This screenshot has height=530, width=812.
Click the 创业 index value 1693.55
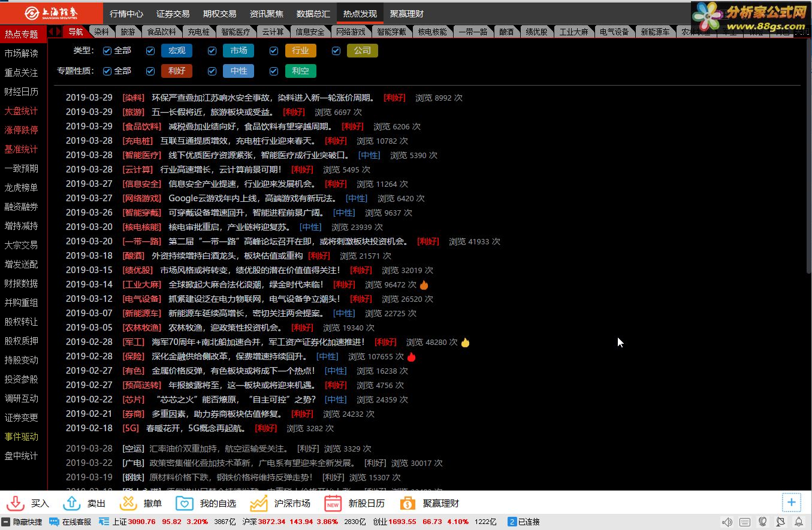(402, 522)
